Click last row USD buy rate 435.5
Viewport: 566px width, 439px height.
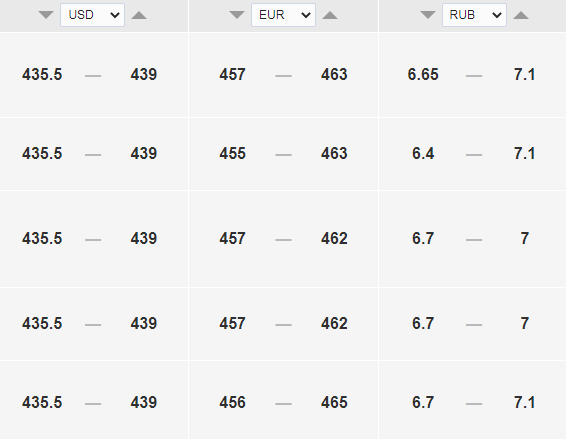point(42,403)
